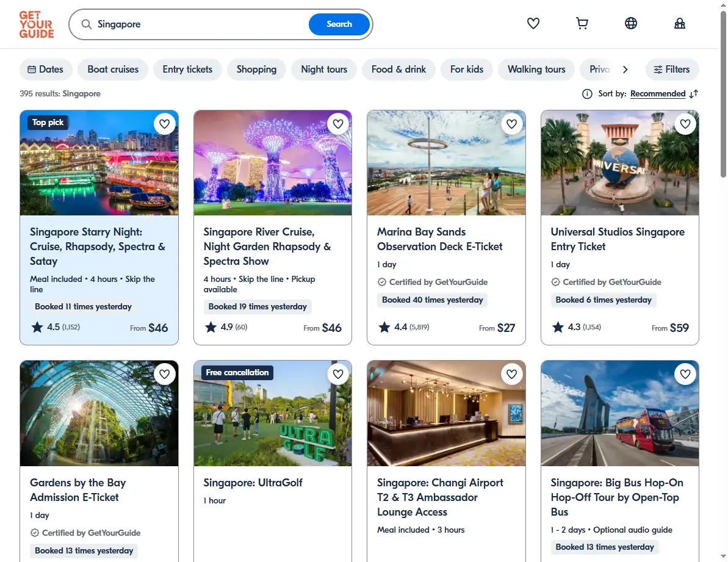Click the magnifier icon in search box
Image resolution: width=728 pixels, height=562 pixels.
pyautogui.click(x=87, y=24)
